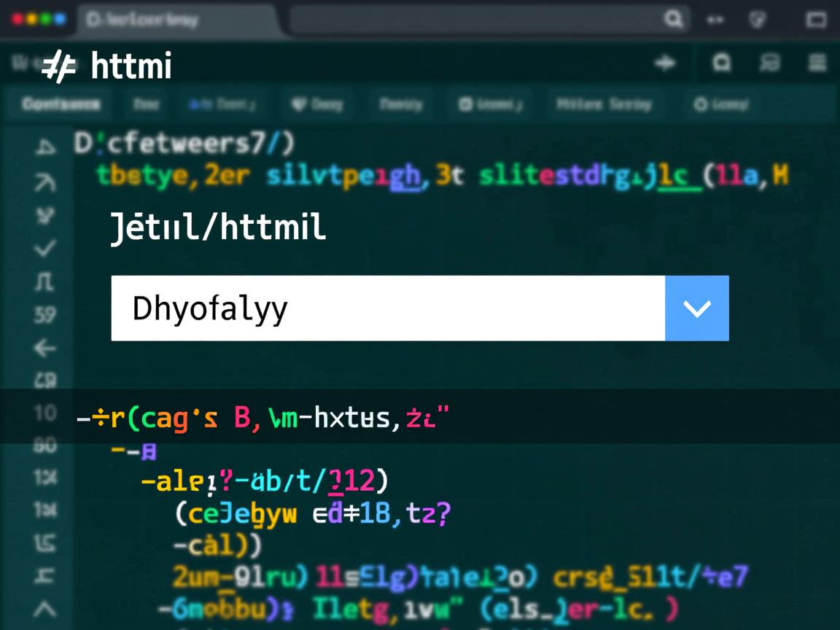The width and height of the screenshot is (840, 630).
Task: Click the shield icon beside the address bar
Action: [758, 20]
